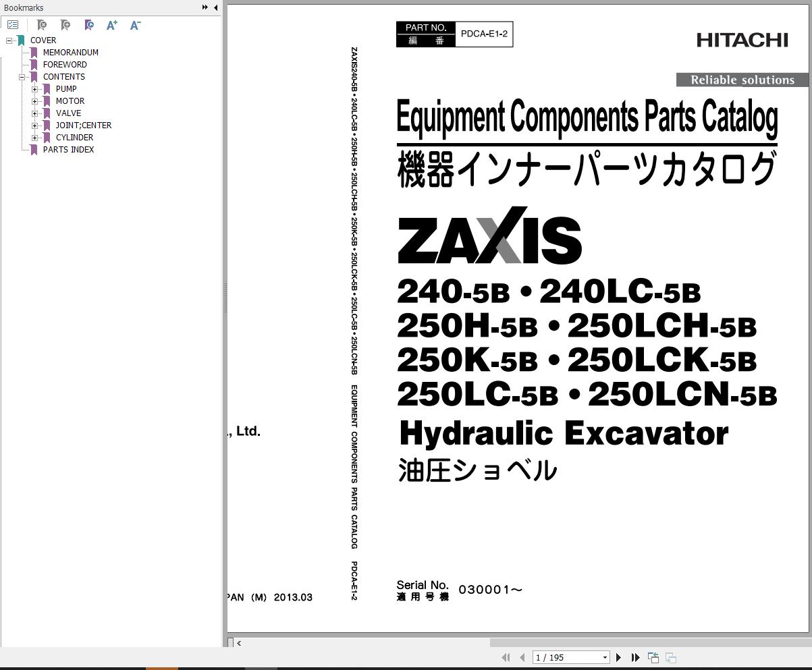This screenshot has width=812, height=670.
Task: Jump to the VALVE bookmark
Action: point(68,113)
